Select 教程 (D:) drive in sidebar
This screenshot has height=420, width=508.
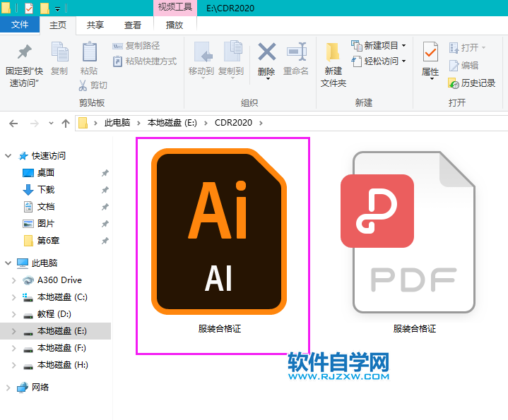tap(54, 314)
